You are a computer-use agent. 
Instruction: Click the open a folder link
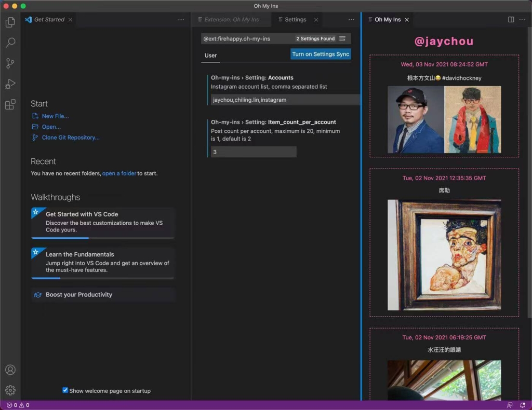point(119,173)
